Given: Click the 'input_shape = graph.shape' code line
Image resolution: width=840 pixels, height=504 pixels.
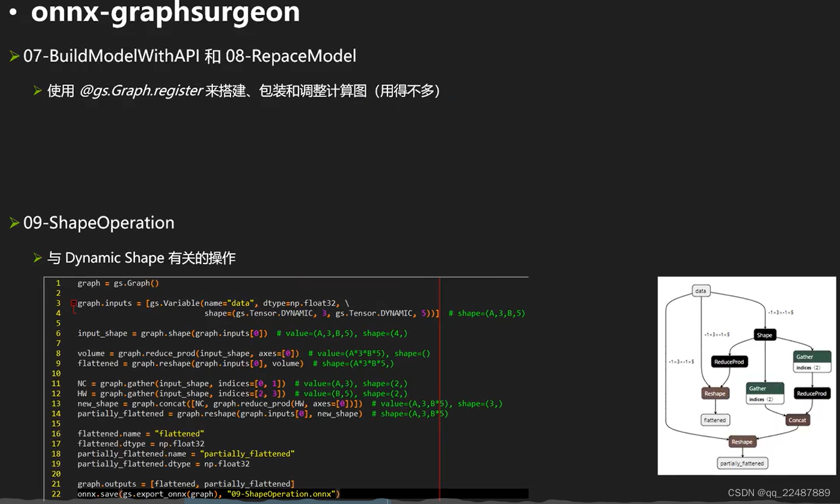Looking at the screenshot, I should coord(243,333).
